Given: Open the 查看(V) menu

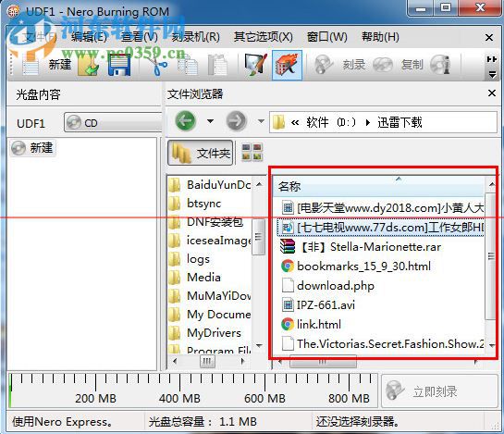Looking at the screenshot, I should [x=140, y=37].
